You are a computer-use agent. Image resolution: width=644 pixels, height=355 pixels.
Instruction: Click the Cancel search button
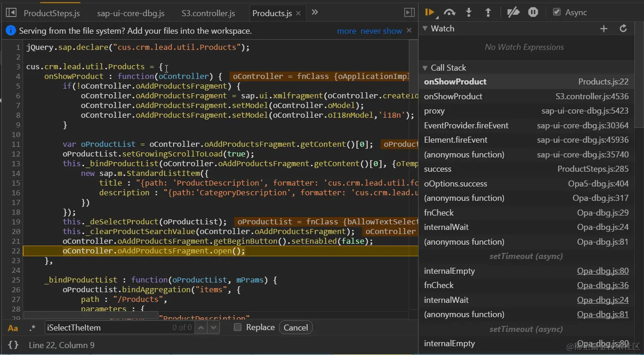[296, 328]
